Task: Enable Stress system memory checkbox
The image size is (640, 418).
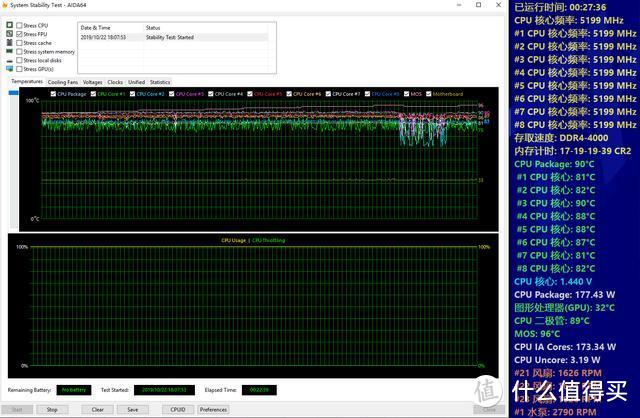Action: tap(19, 51)
